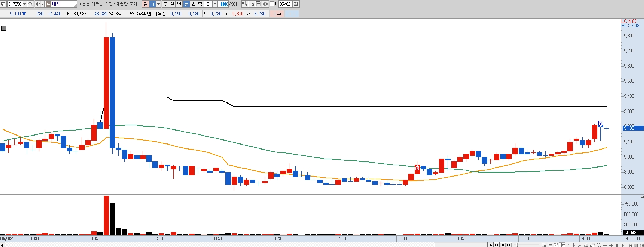Screen dimensions: 644x247
Task: Click the stock code field 317850
Action: 15,4
